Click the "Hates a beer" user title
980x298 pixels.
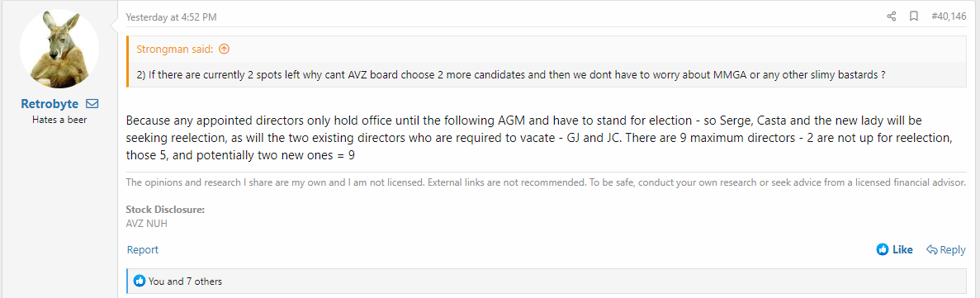point(59,120)
